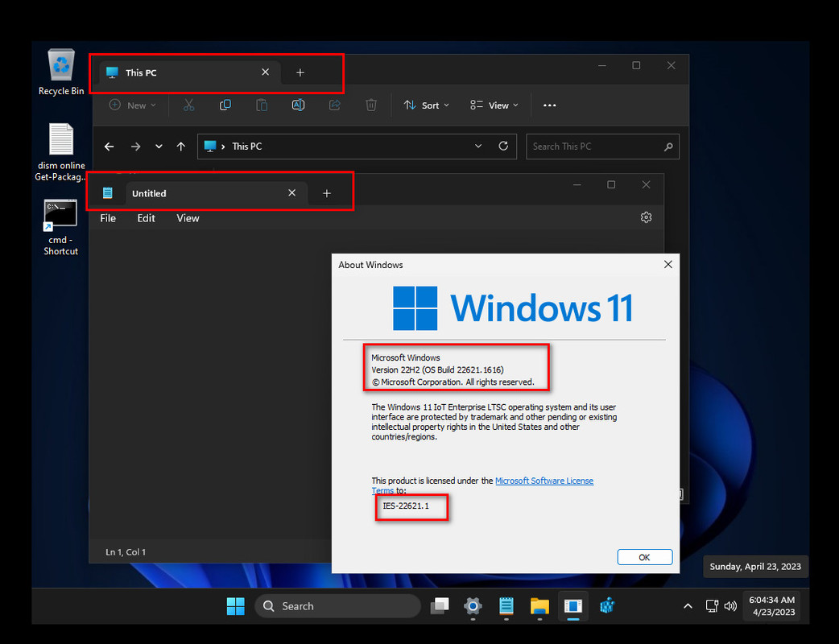The height and width of the screenshot is (644, 839).
Task: Minimize the Notepad window
Action: pyautogui.click(x=577, y=184)
